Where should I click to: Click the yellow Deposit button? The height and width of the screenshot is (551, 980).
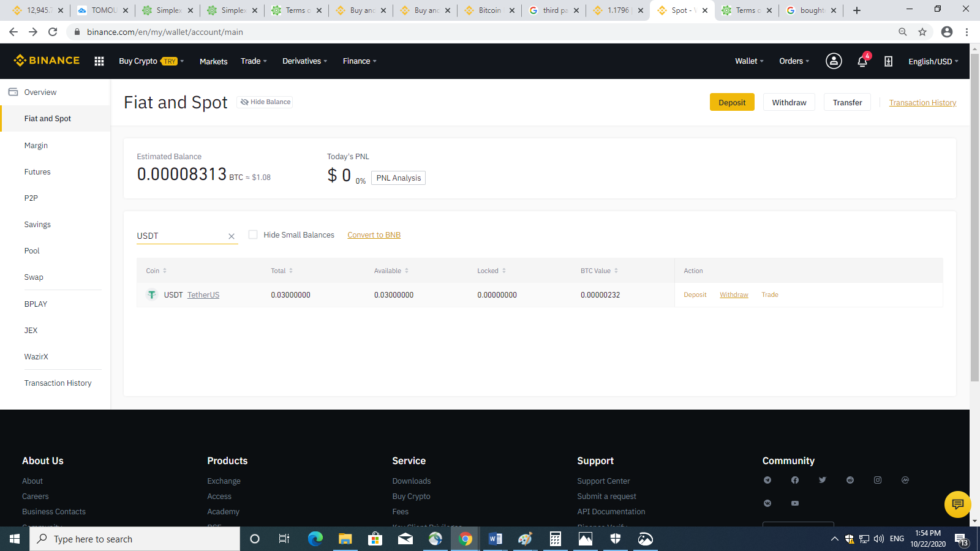coord(732,102)
